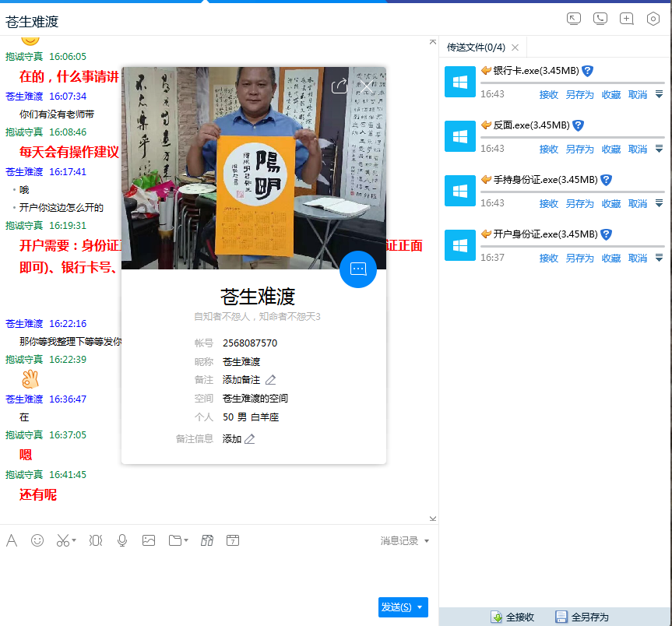Click 全另存为 to save all files
This screenshot has height=626, width=672.
click(582, 617)
